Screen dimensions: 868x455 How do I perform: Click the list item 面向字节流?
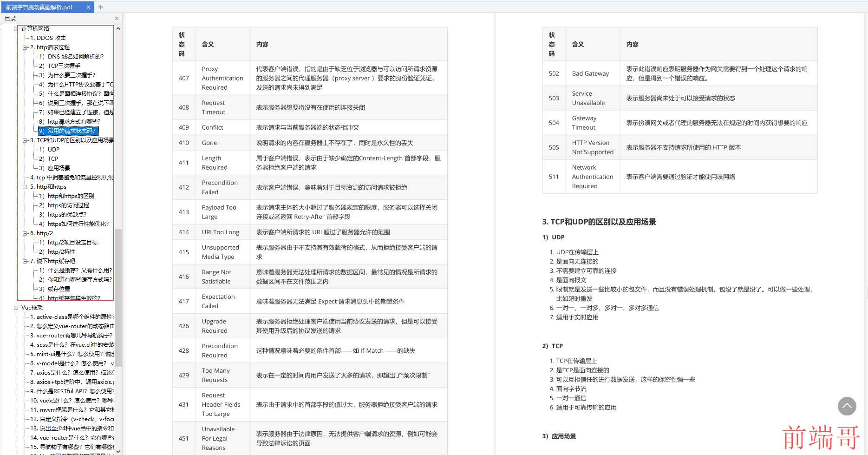click(571, 389)
